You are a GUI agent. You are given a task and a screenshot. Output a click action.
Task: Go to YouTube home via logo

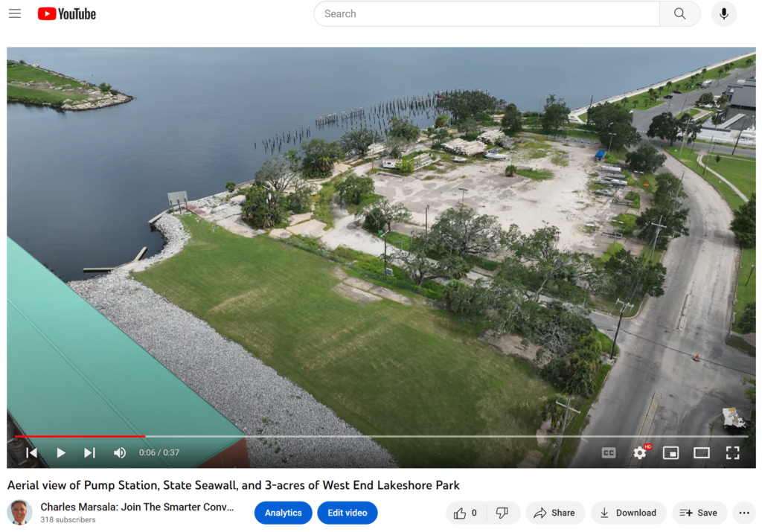pos(67,13)
